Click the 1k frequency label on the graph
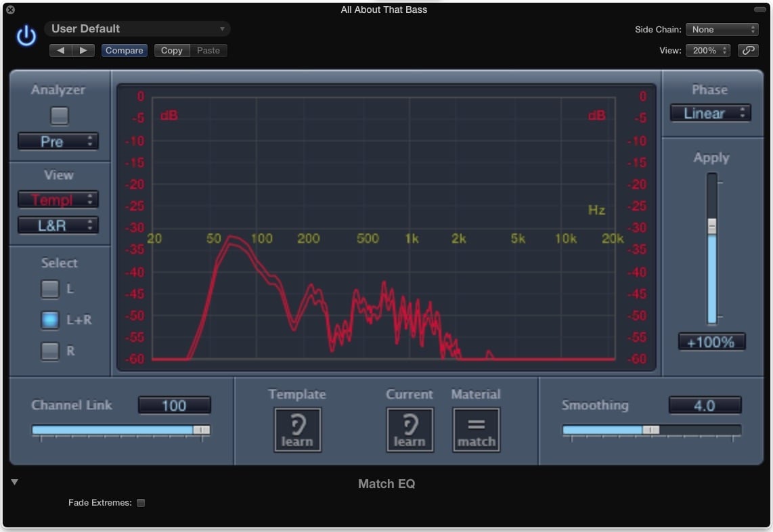The height and width of the screenshot is (532, 773). click(412, 239)
